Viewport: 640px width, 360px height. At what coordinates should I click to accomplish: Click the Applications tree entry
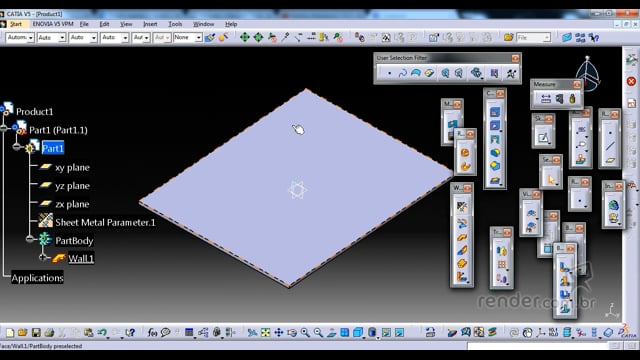coord(37,278)
